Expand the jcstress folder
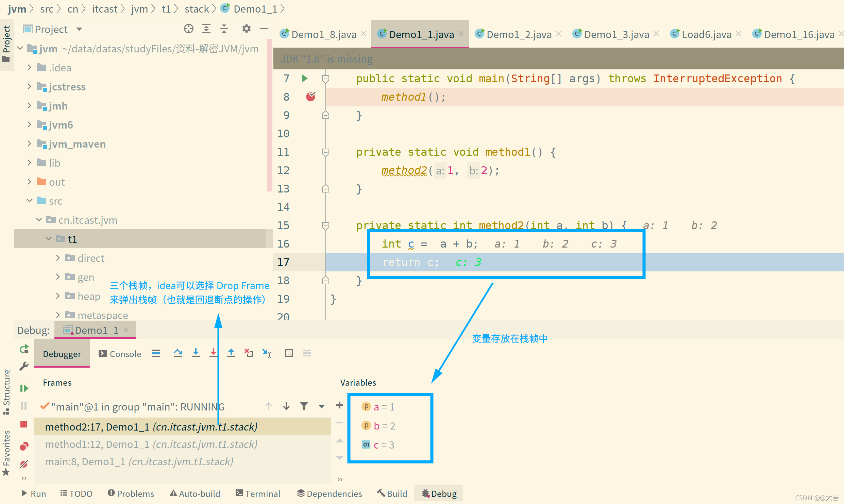This screenshot has height=504, width=844. point(29,86)
